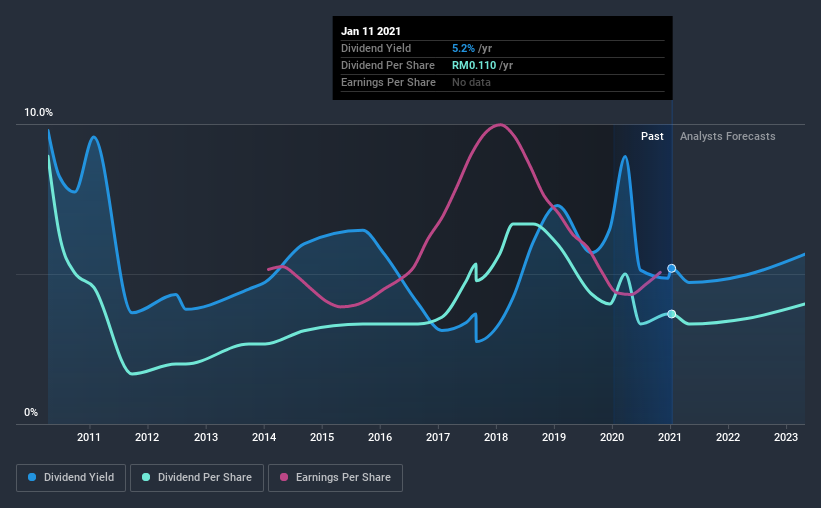Click the Jan 11 2021 tooltip date

(x=371, y=31)
